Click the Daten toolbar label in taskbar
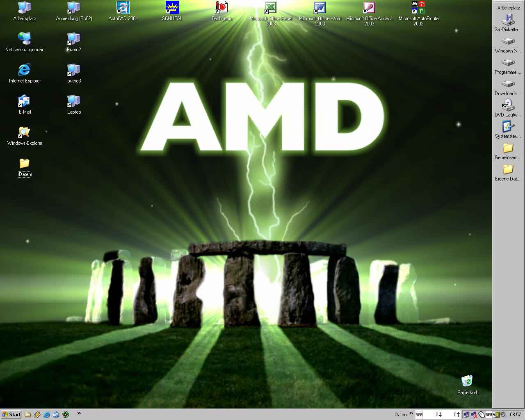This screenshot has height=420, width=525. click(401, 415)
